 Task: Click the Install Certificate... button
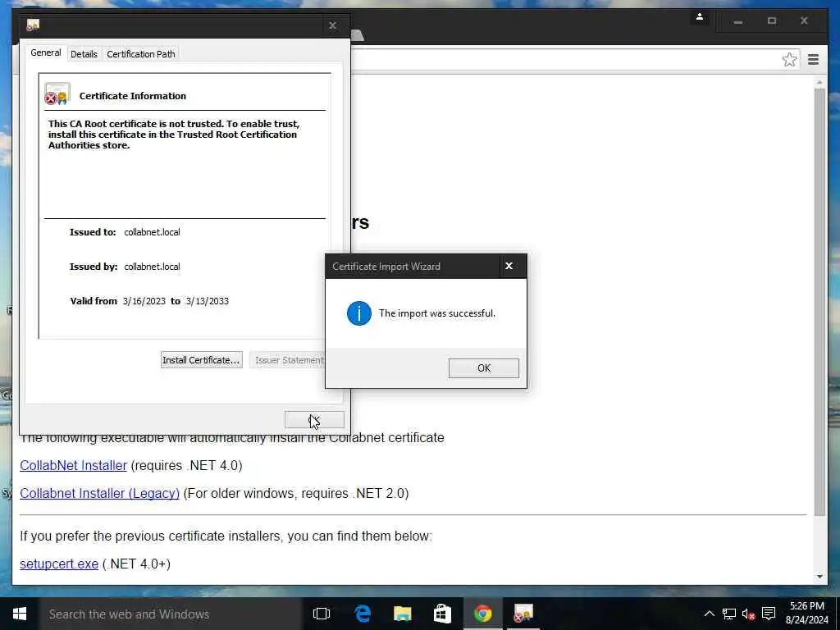202,360
